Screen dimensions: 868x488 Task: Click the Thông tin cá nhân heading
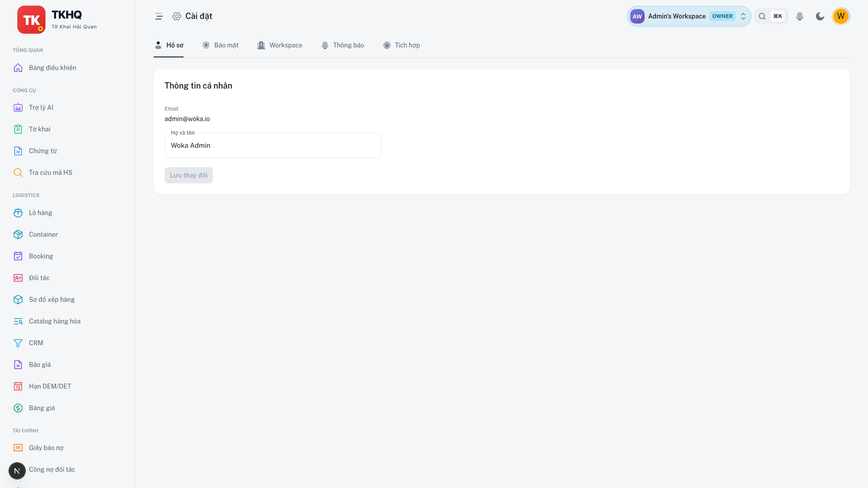point(198,86)
